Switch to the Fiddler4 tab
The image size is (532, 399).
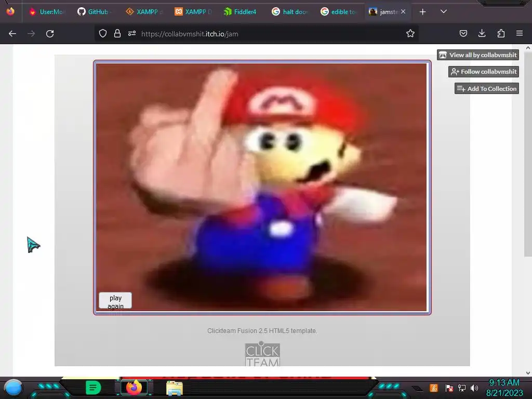(241, 12)
